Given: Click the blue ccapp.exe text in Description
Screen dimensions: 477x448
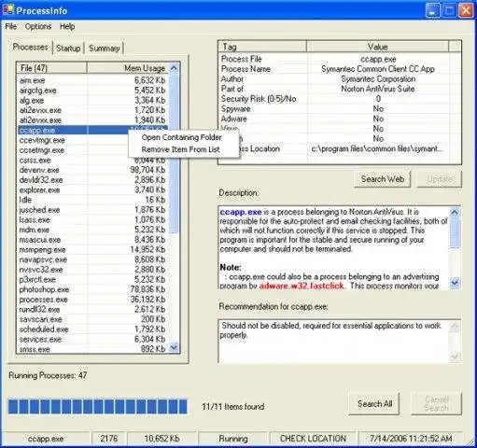Looking at the screenshot, I should click(241, 212).
